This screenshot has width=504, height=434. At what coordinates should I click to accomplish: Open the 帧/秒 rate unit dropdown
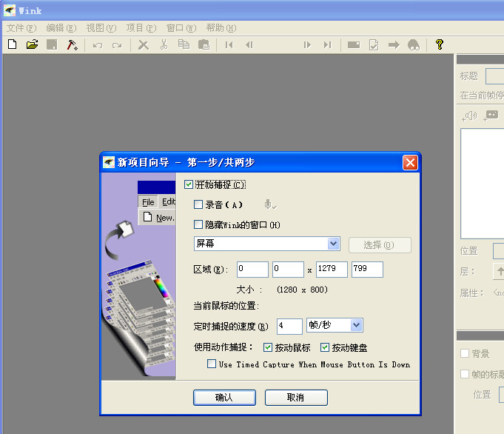pyautogui.click(x=356, y=325)
